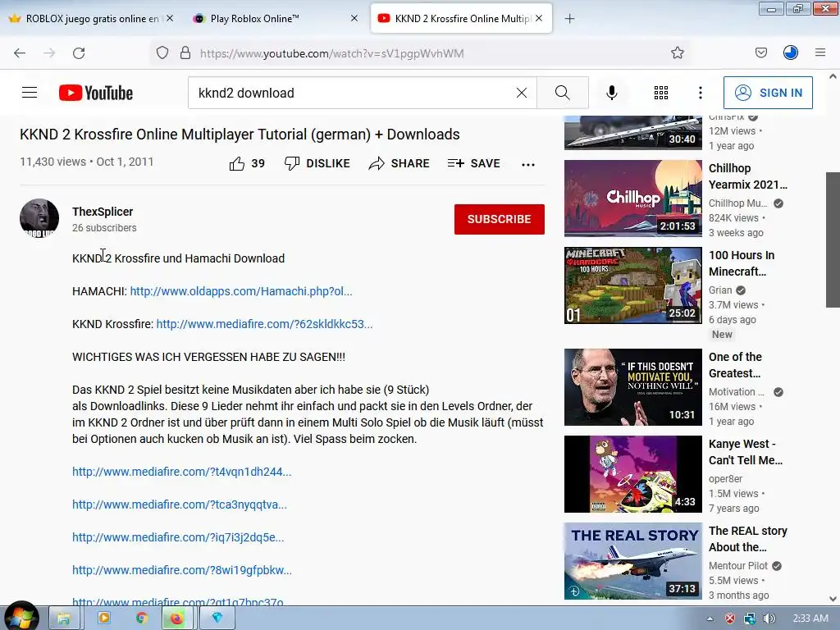This screenshot has height=630, width=840.
Task: Click scrollbar down arrow
Action: pos(833,599)
